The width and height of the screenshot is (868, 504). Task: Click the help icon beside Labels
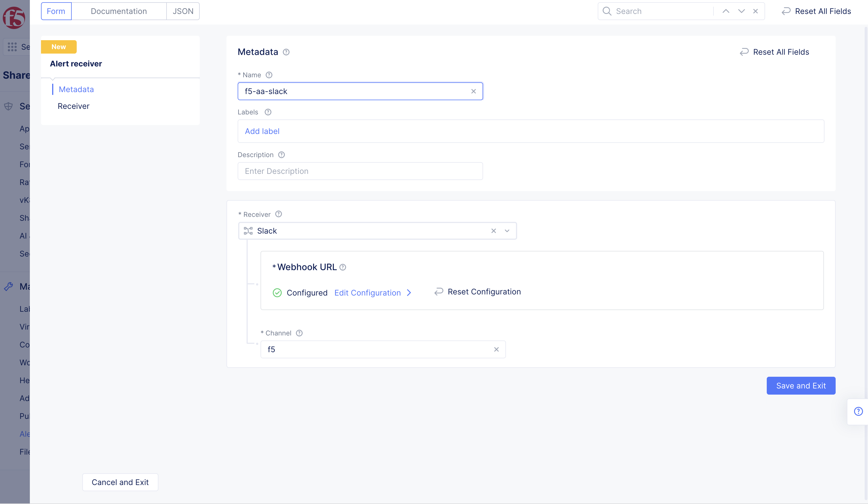pos(268,112)
